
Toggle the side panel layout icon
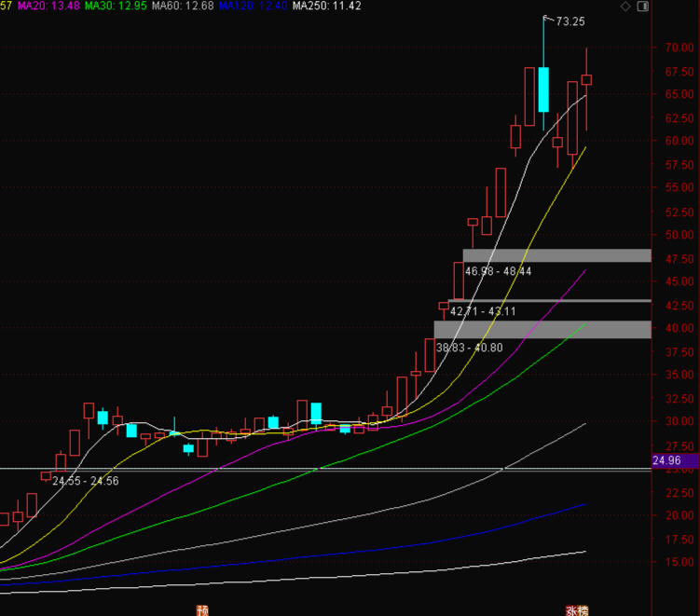643,7
